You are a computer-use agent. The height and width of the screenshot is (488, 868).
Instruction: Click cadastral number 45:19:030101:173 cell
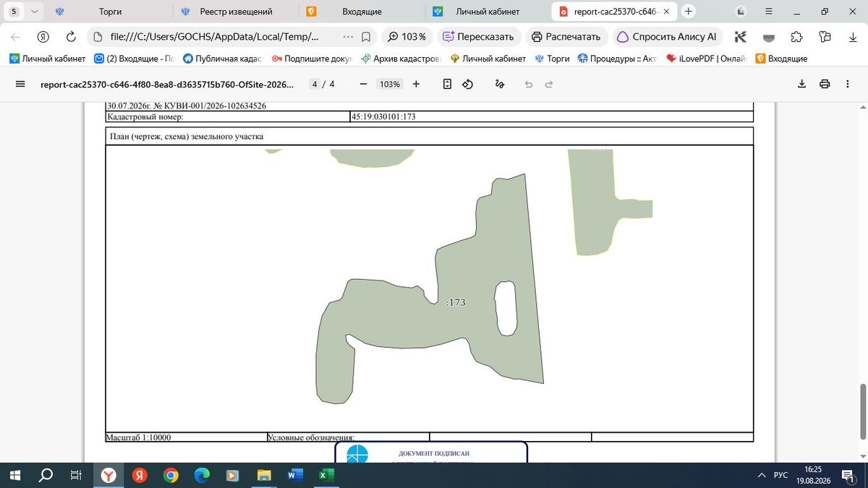click(552, 116)
